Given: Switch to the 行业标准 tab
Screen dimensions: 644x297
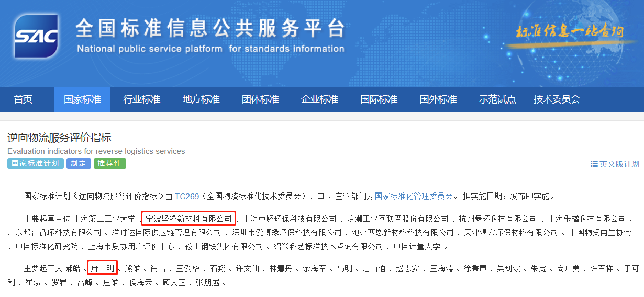Looking at the screenshot, I should (141, 99).
